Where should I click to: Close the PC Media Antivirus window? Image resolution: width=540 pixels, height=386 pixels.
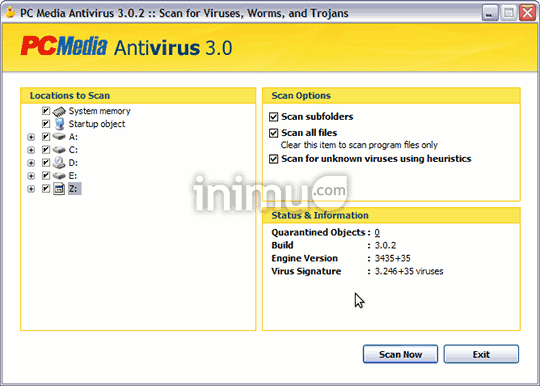tap(527, 13)
